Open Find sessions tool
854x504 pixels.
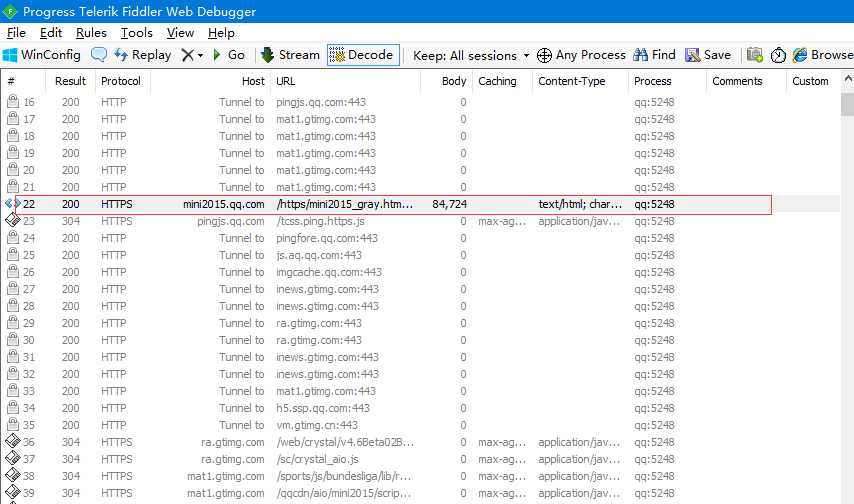(655, 55)
